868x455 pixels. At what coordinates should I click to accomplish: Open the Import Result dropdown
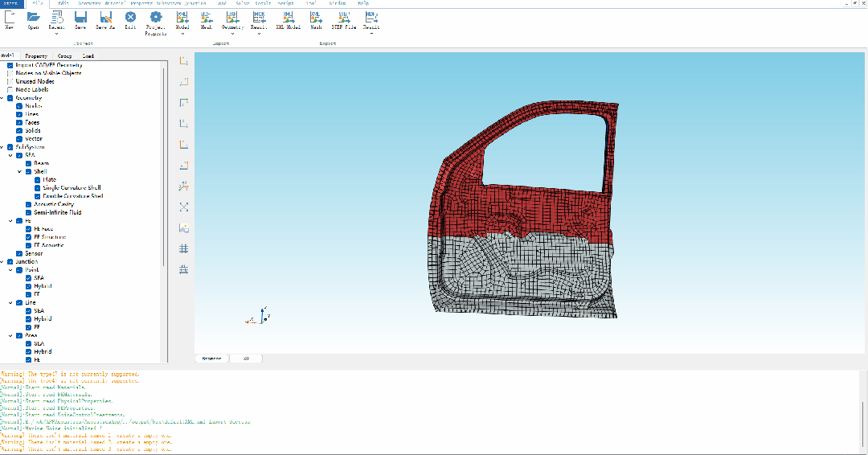point(259,34)
